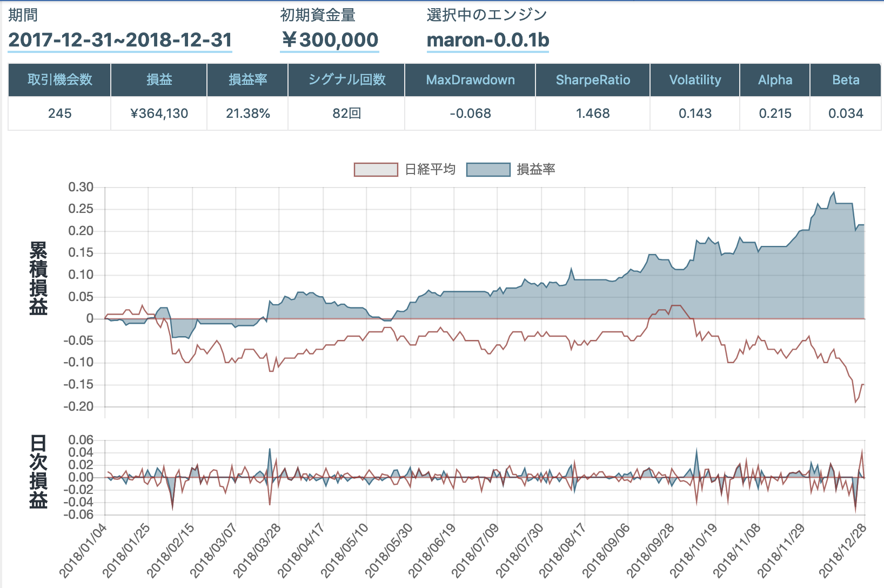
Task: Select the 82回 signal count cell
Action: pyautogui.click(x=346, y=113)
